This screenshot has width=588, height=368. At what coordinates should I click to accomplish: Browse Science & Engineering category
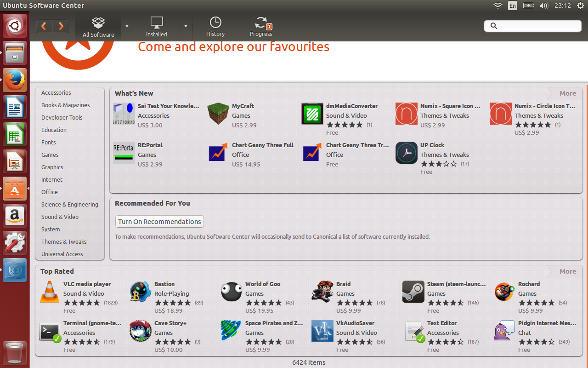pos(70,205)
